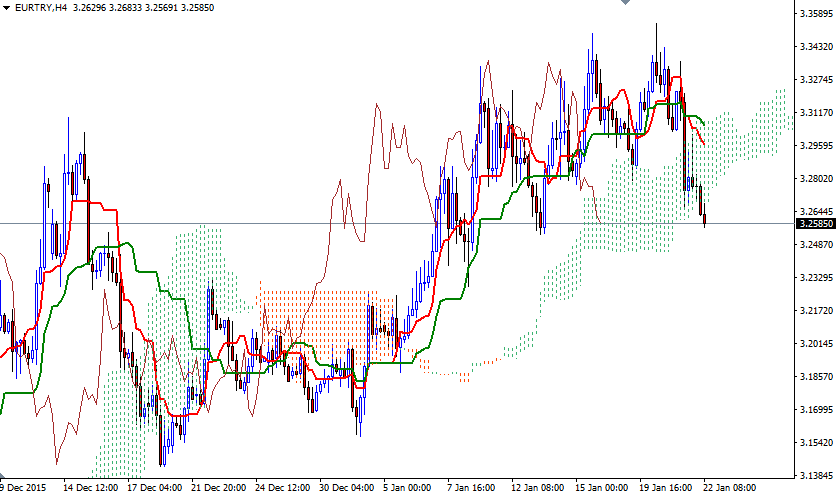This screenshot has width=836, height=498.
Task: Click the 3.23295 price scale label
Action: (x=816, y=277)
